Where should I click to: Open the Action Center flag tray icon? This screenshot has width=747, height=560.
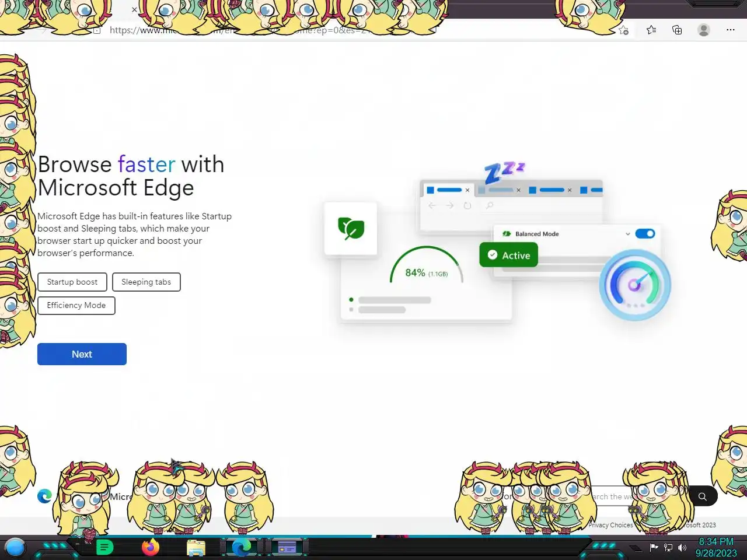pos(654,547)
